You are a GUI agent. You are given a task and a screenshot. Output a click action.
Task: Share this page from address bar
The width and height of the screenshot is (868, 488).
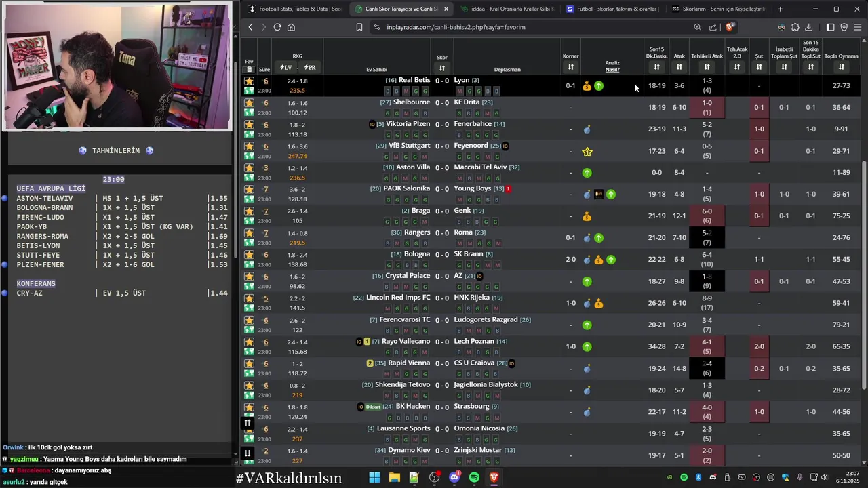713,27
